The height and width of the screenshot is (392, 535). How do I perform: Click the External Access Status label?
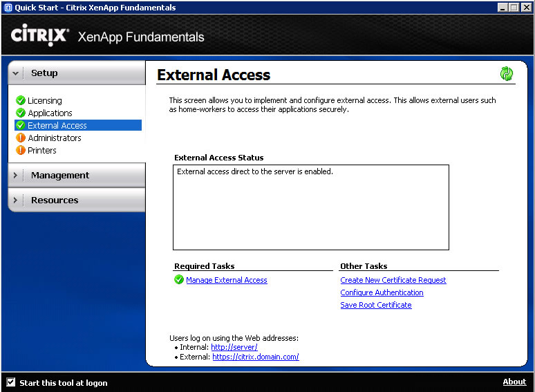(x=219, y=158)
